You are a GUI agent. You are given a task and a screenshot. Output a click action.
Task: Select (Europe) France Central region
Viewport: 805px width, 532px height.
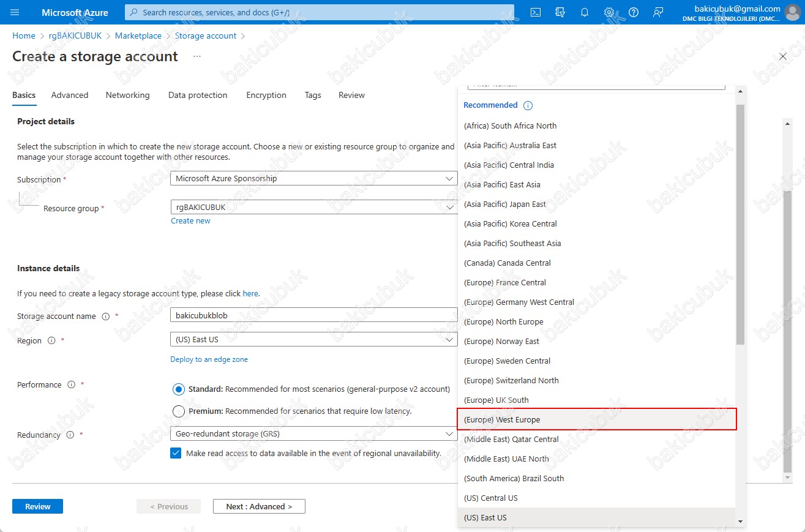(x=597, y=282)
